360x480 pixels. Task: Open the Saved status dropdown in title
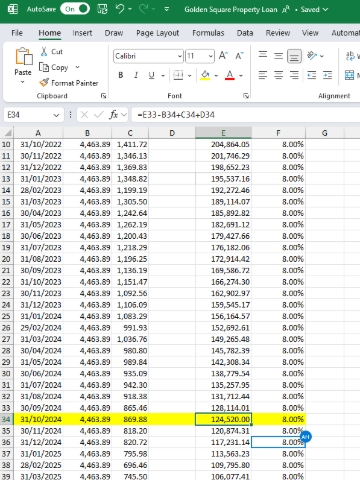click(325, 9)
